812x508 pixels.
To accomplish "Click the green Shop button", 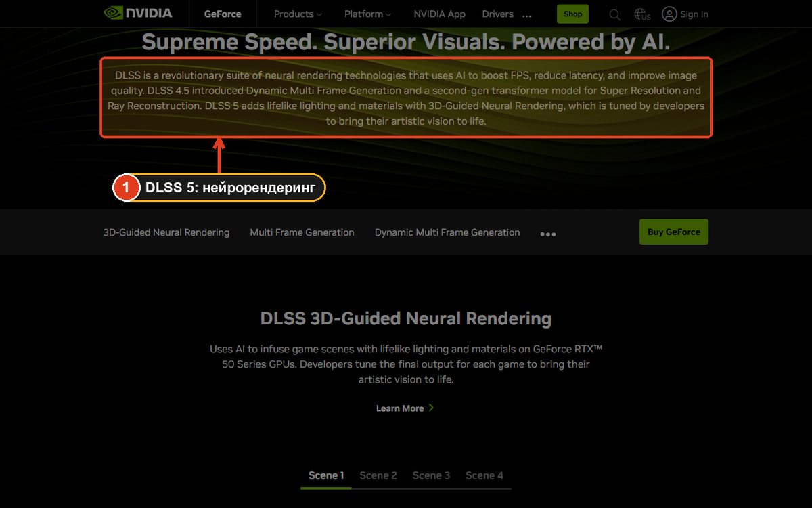I will point(572,14).
